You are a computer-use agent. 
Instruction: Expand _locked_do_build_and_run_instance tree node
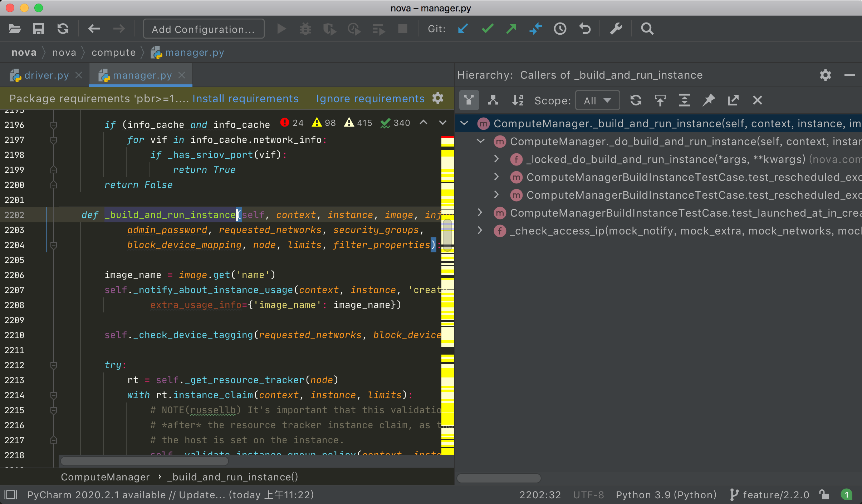(x=496, y=159)
